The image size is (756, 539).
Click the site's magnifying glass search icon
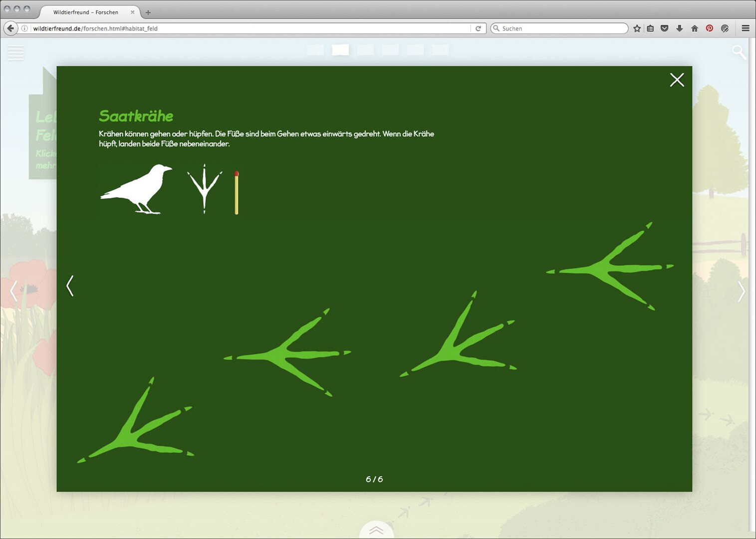tap(739, 52)
